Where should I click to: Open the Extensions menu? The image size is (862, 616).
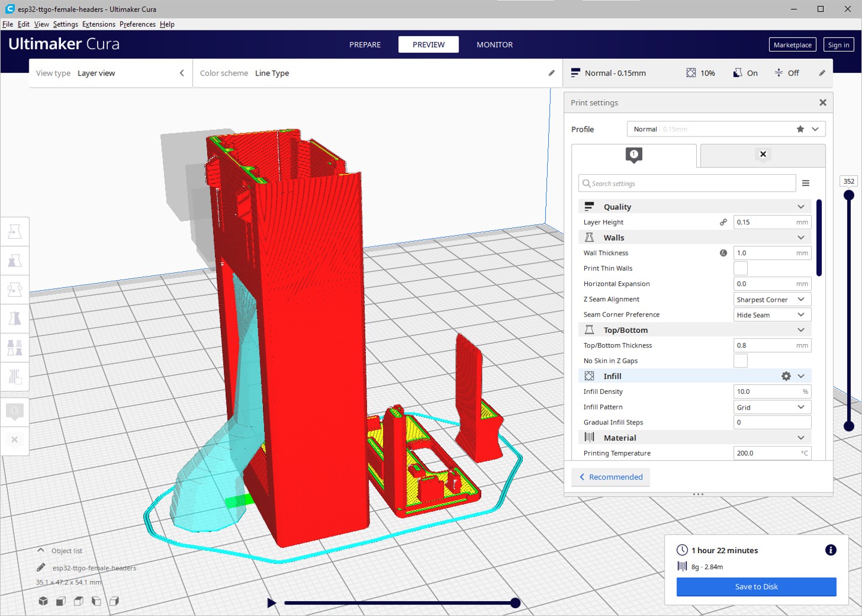coord(99,24)
